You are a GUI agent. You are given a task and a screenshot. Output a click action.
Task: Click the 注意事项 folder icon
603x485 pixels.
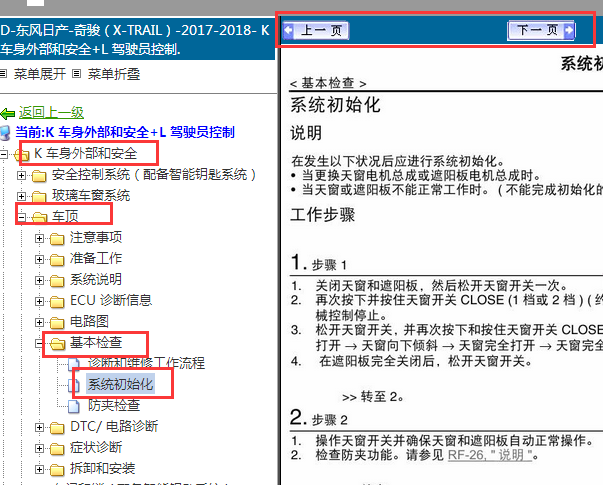pyautogui.click(x=57, y=239)
